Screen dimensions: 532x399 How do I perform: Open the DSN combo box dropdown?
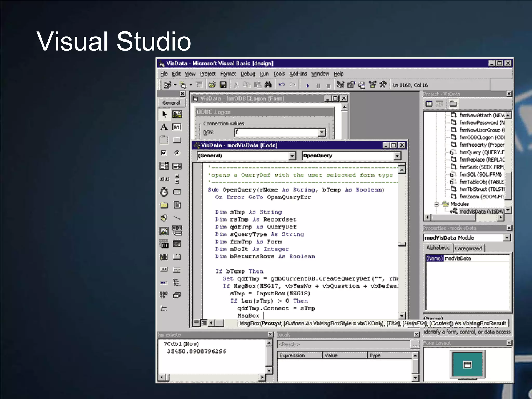tap(322, 132)
